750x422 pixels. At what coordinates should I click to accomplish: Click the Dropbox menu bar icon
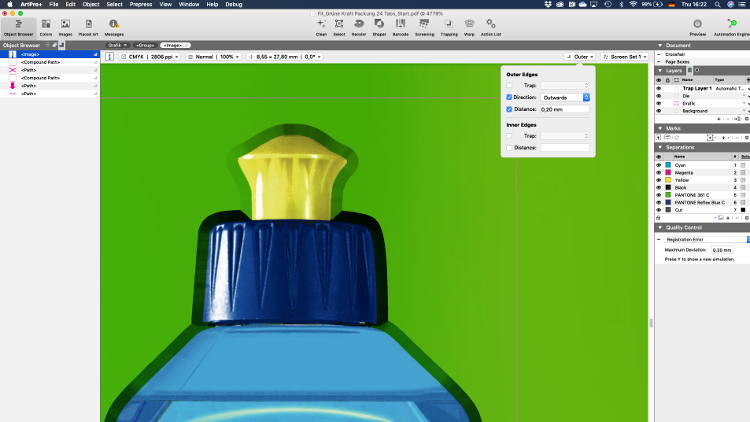point(548,4)
